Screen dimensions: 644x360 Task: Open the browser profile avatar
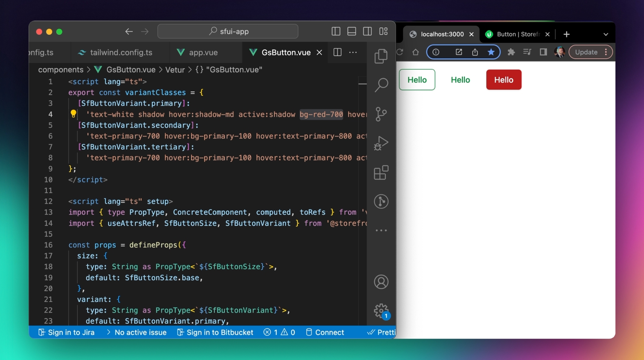click(x=559, y=52)
